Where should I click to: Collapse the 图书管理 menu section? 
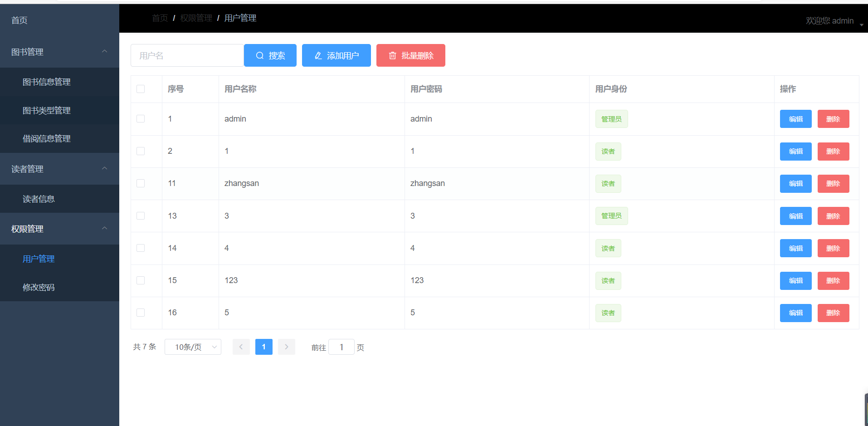59,52
